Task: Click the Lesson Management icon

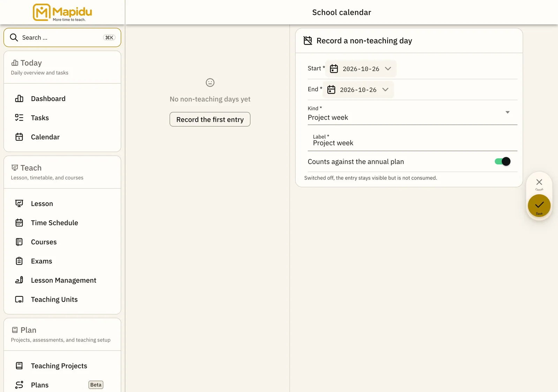Action: [19, 280]
